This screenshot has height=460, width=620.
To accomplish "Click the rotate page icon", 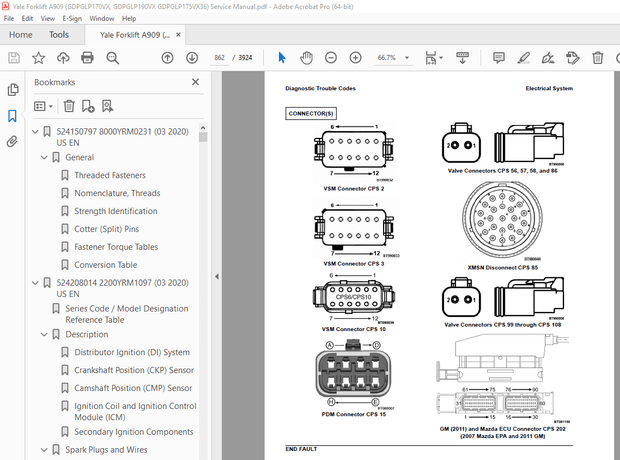I will tap(573, 58).
